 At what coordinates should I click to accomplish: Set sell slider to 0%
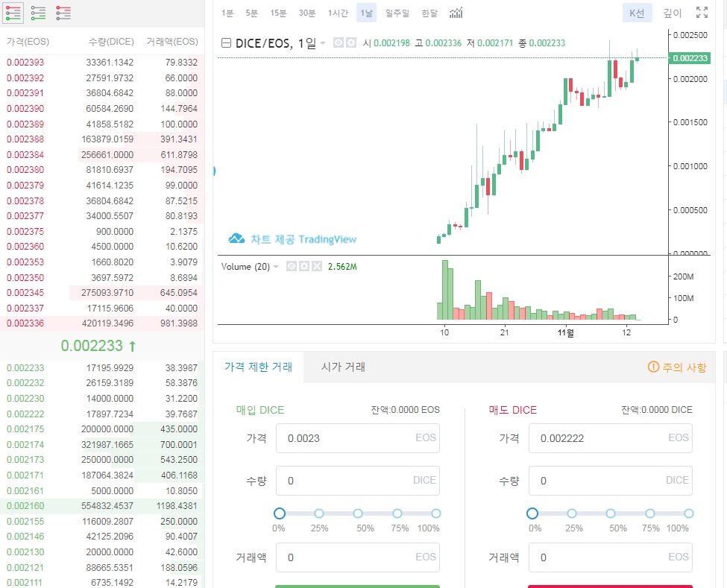(532, 513)
